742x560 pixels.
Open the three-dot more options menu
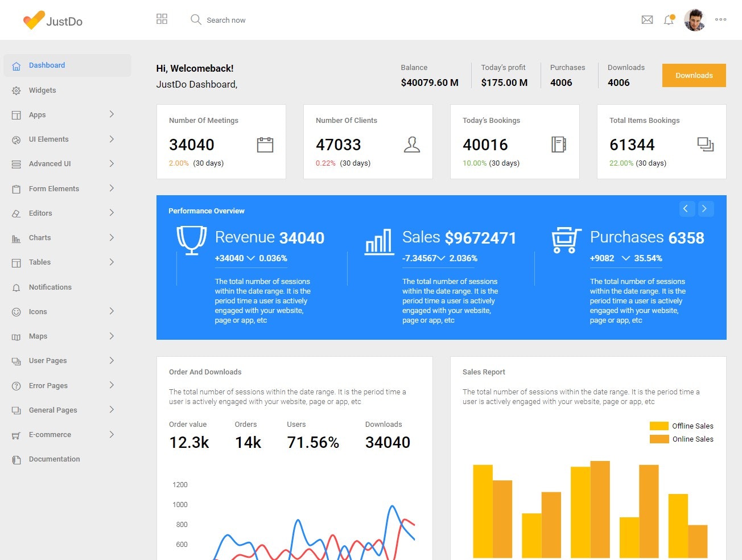pyautogui.click(x=721, y=19)
